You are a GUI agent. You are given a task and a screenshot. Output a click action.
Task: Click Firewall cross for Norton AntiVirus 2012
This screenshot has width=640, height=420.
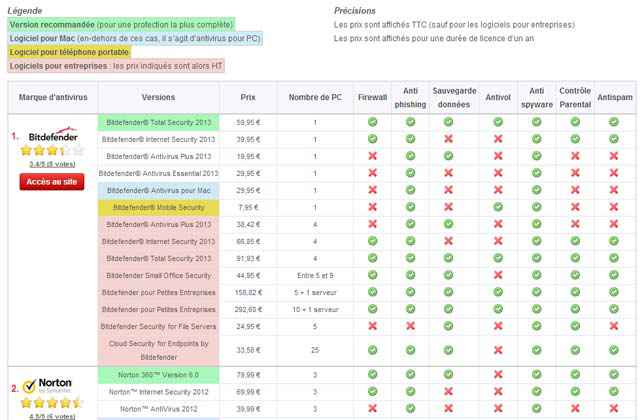pos(372,408)
